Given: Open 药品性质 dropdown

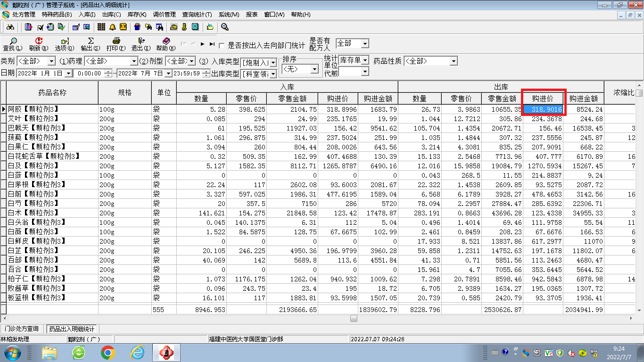Looking at the screenshot, I should point(454,61).
